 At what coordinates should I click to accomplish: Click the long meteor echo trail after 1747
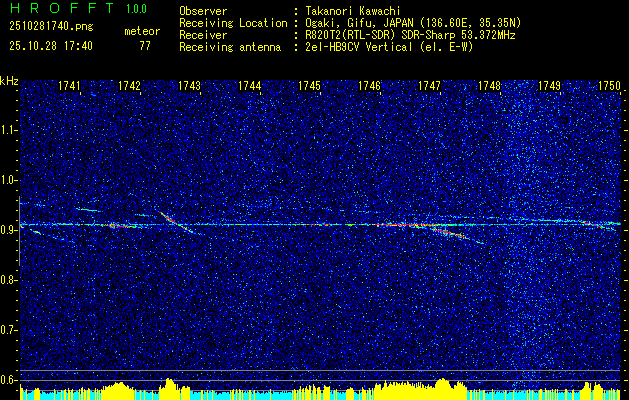tap(457, 236)
